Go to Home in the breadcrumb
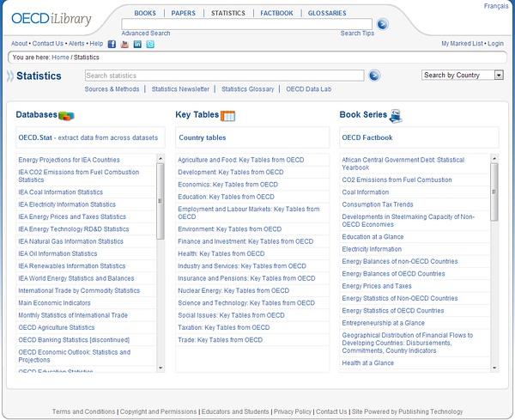The image size is (515, 420). pos(60,58)
